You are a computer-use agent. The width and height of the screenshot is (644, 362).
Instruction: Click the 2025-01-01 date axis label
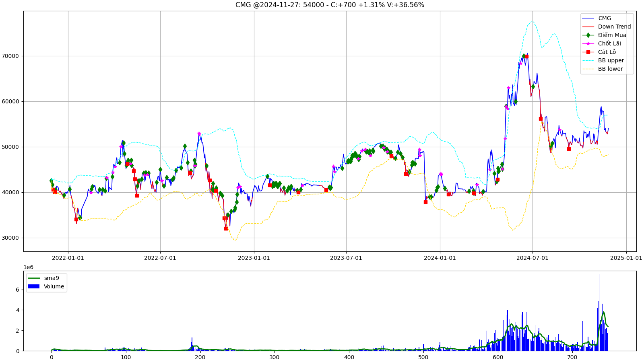626,258
